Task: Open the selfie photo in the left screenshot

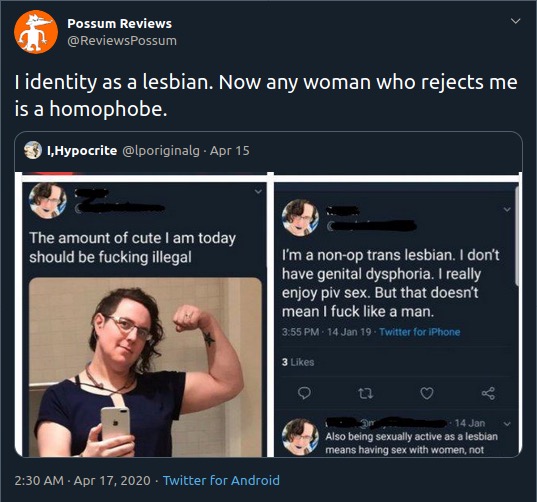Action: (x=145, y=367)
